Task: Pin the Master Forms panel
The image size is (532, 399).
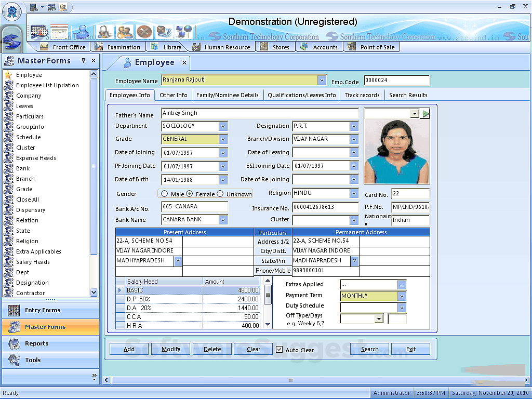Action: [x=83, y=61]
